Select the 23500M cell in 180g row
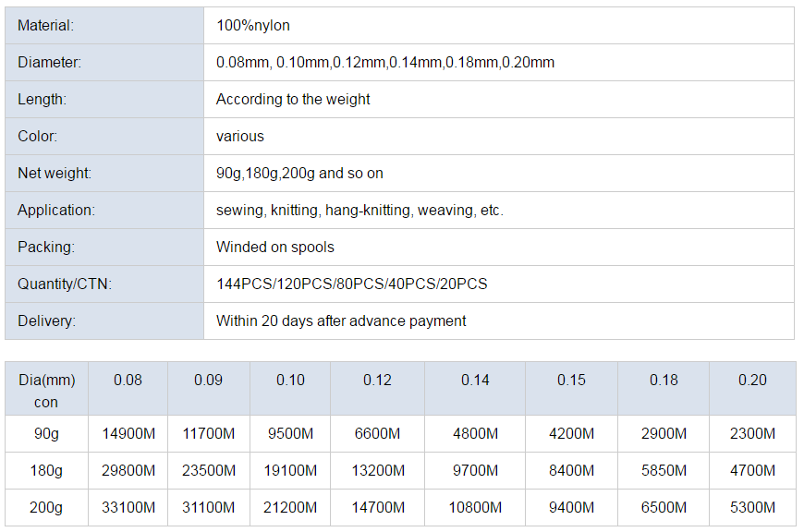Viewport: 804px width, 532px height. [209, 470]
